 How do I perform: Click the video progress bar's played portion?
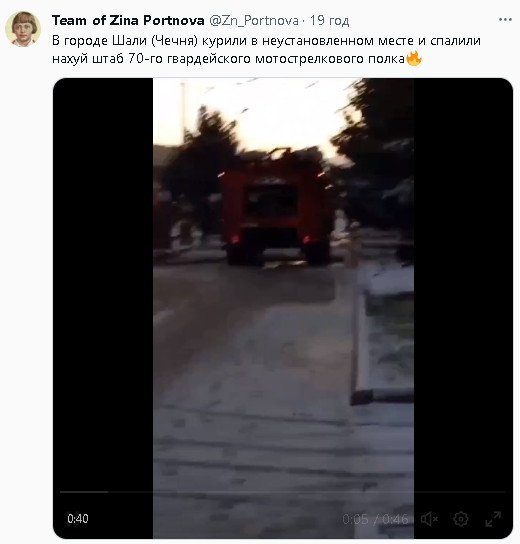click(x=84, y=492)
